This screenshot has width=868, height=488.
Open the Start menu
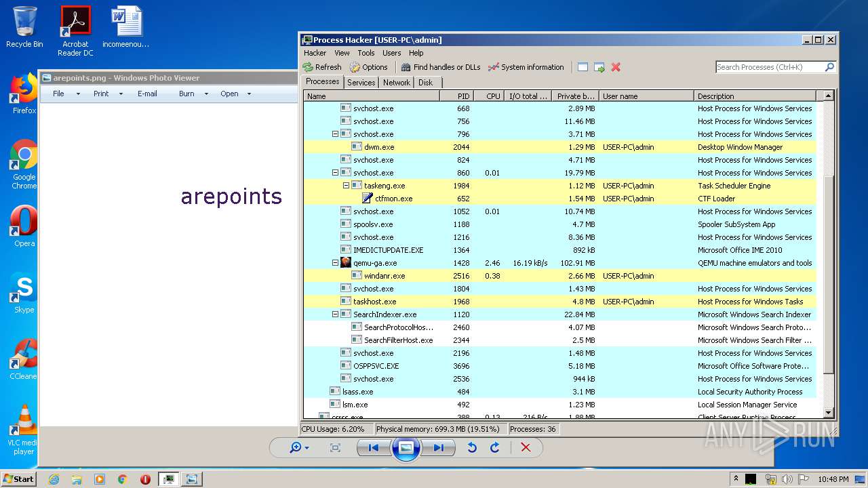pyautogui.click(x=18, y=479)
